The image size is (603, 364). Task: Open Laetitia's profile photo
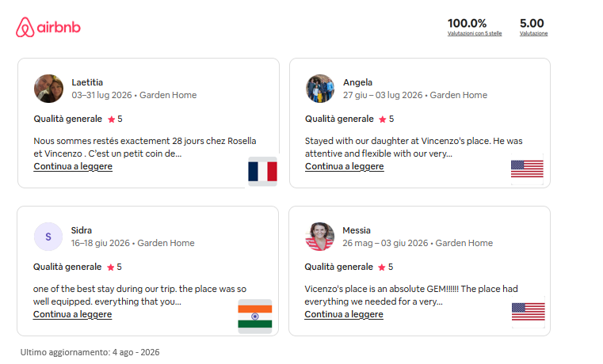(48, 89)
